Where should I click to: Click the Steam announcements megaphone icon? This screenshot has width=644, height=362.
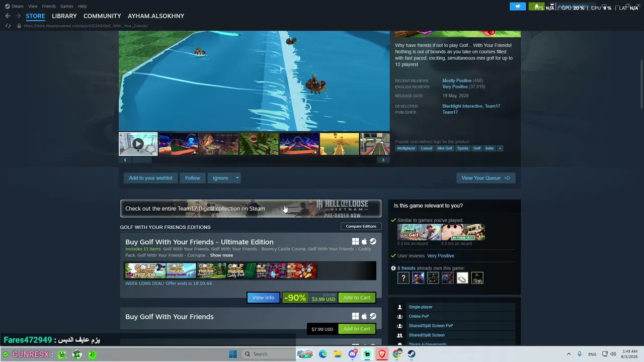[517, 7]
